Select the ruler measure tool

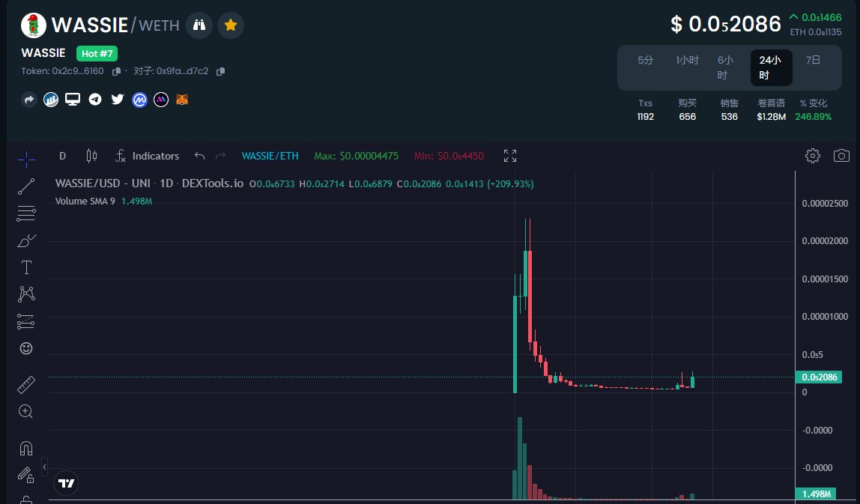coord(25,384)
